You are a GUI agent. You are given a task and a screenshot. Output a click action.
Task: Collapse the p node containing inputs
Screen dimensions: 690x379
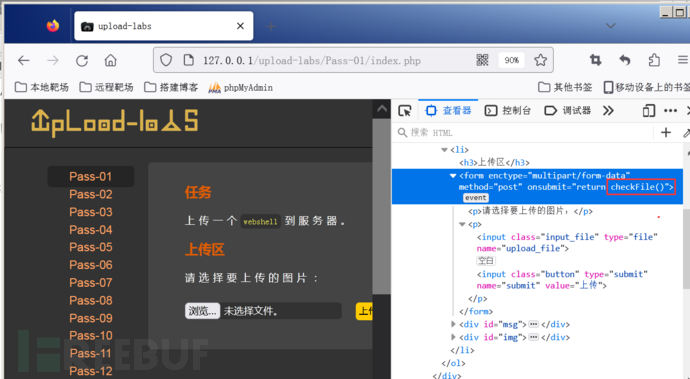coord(462,224)
